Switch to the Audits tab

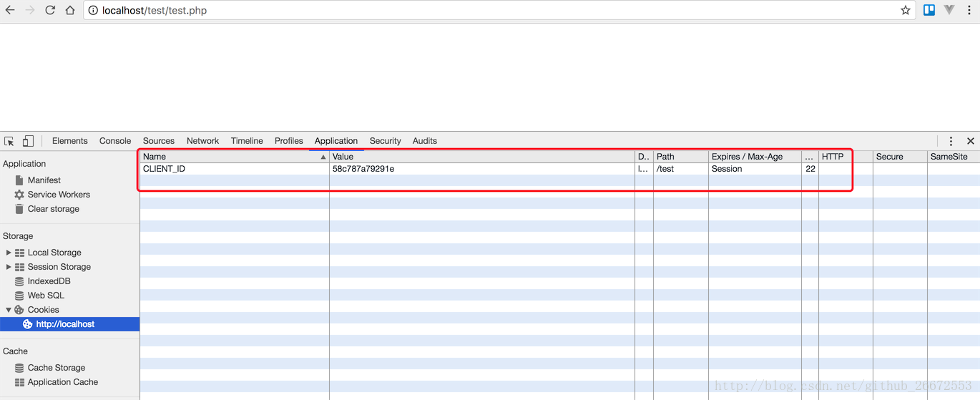click(x=425, y=141)
